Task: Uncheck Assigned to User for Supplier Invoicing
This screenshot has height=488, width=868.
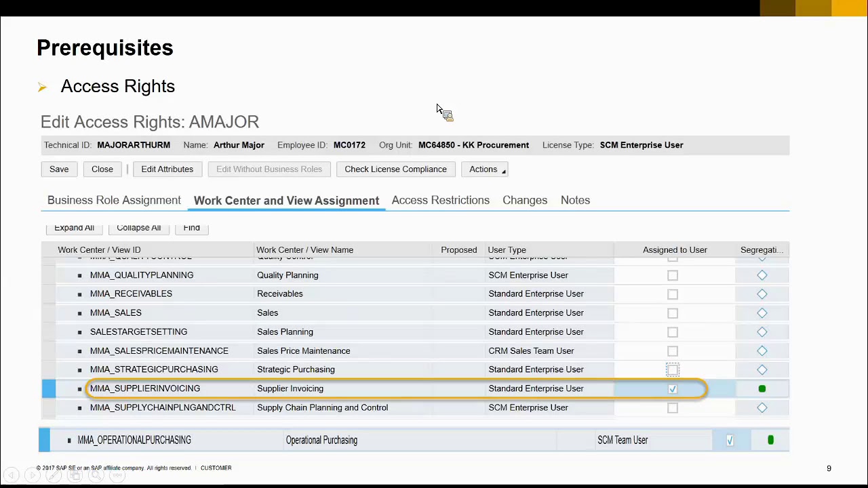Action: click(x=673, y=389)
